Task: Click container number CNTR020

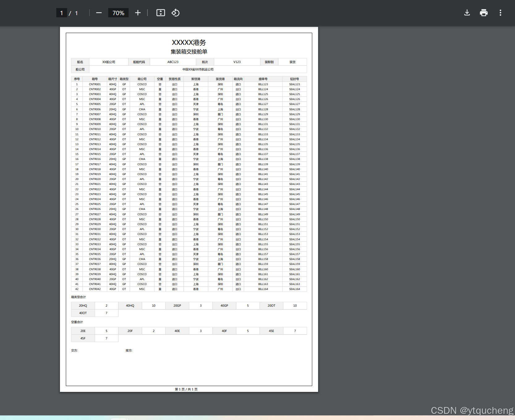Action: pos(95,179)
